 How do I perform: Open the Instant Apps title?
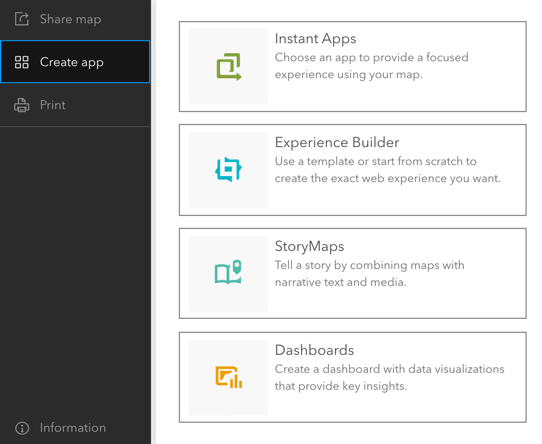[x=315, y=39]
